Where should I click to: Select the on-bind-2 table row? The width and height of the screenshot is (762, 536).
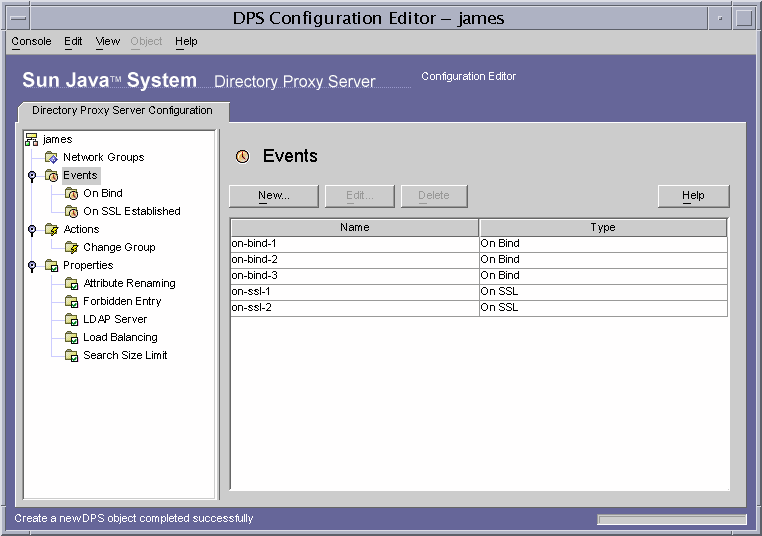(x=479, y=260)
